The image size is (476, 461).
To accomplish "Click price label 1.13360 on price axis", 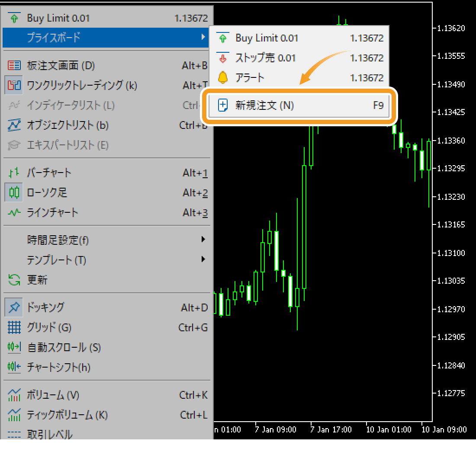I will [451, 141].
